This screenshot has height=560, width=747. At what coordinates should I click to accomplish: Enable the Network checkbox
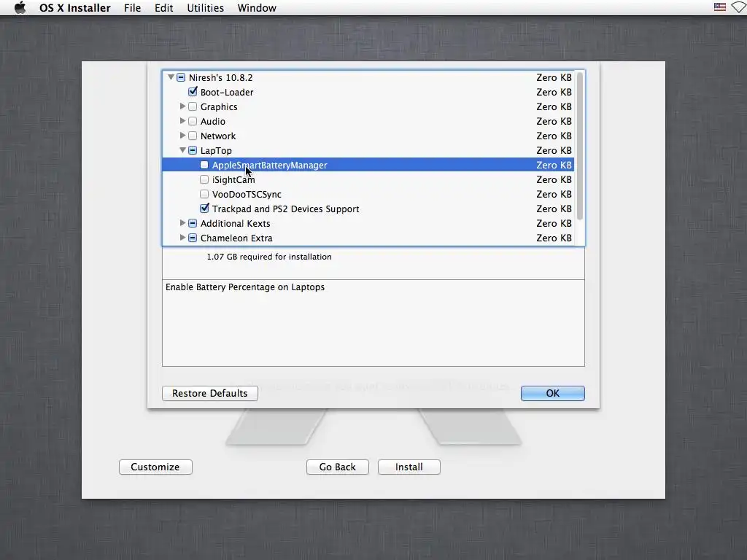(x=193, y=136)
